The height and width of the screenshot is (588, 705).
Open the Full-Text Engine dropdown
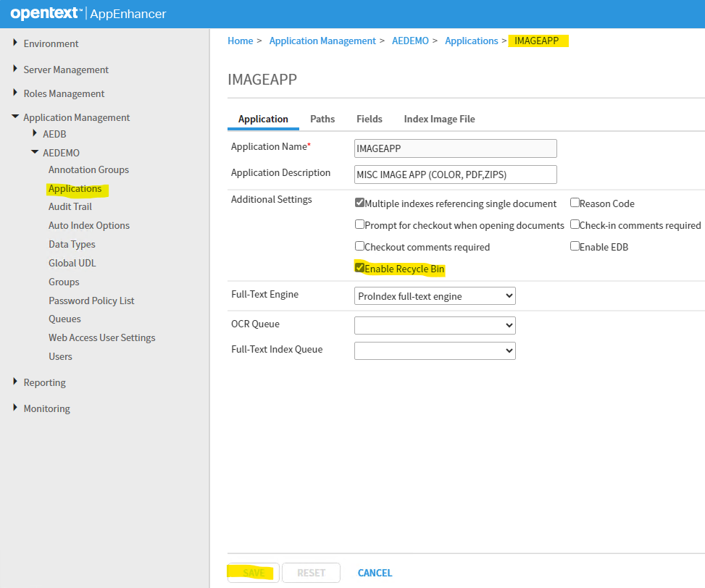(435, 295)
